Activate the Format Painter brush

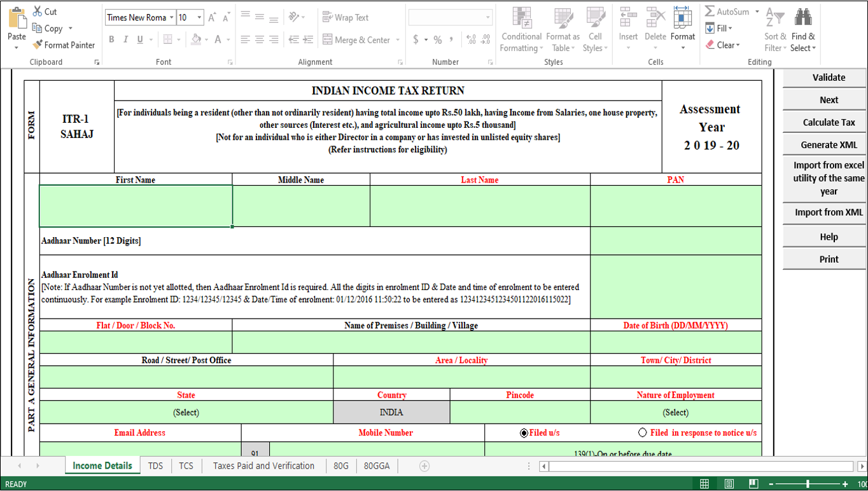(37, 45)
